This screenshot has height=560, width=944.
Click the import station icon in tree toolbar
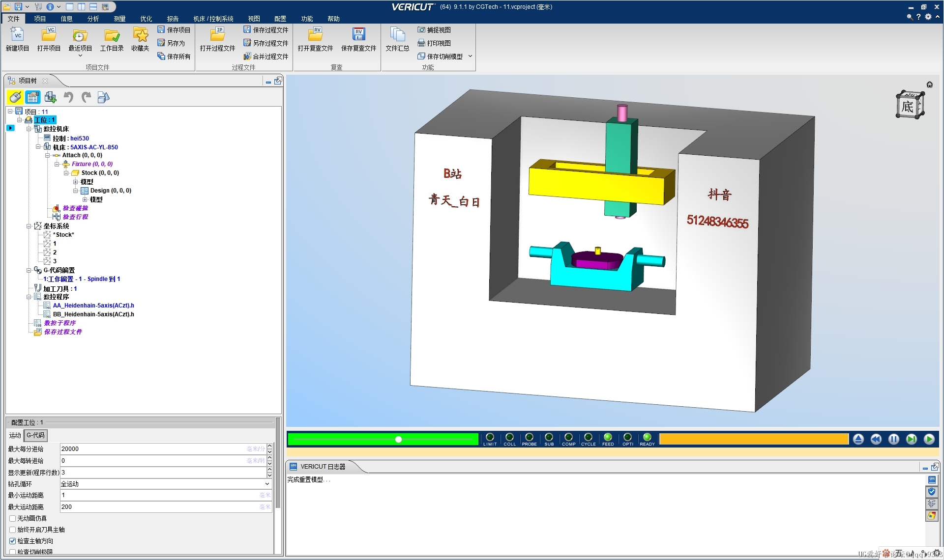(51, 97)
